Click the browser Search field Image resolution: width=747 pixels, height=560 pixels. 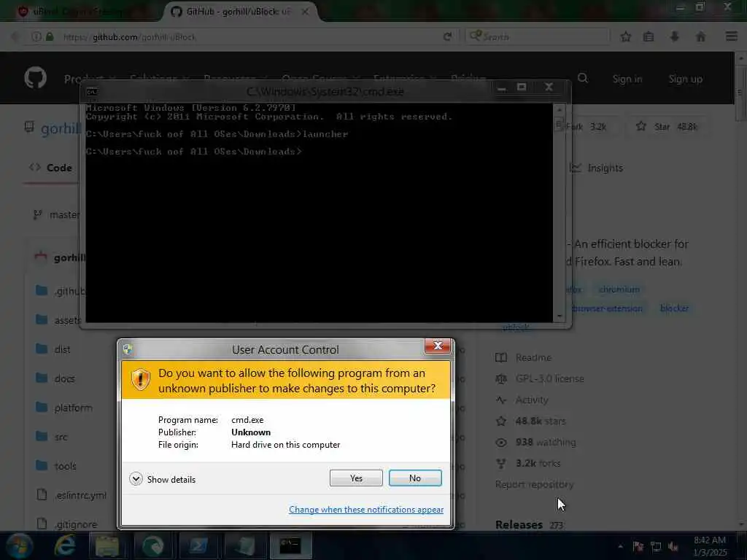[x=538, y=36]
